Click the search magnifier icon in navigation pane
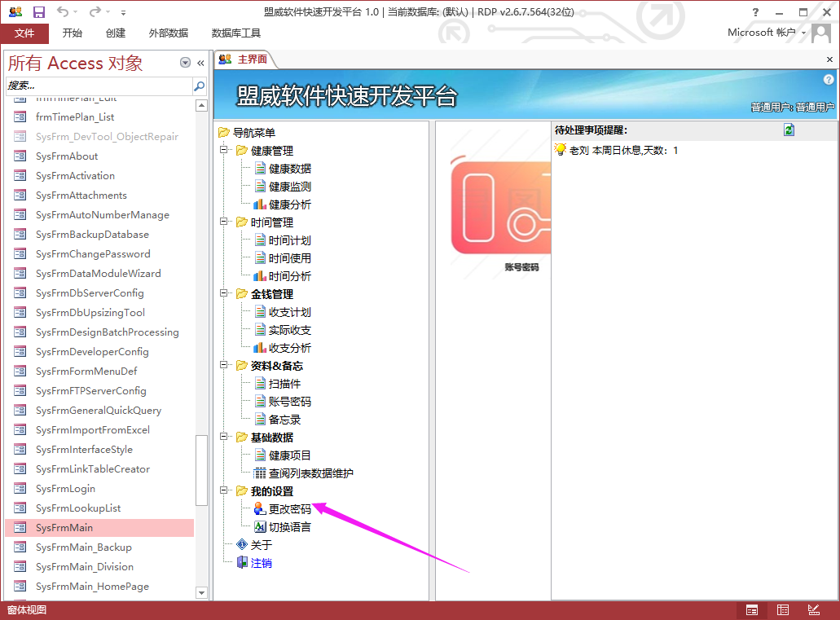 pyautogui.click(x=200, y=86)
